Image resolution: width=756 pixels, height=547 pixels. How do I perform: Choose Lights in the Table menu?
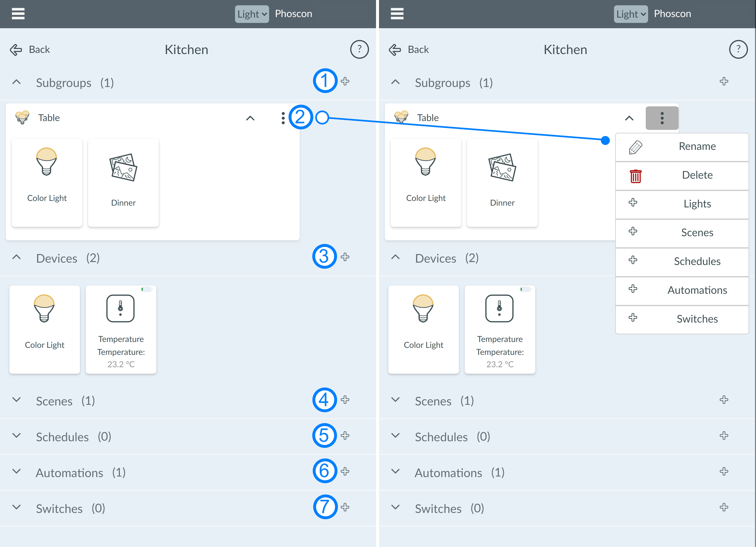[x=682, y=204]
